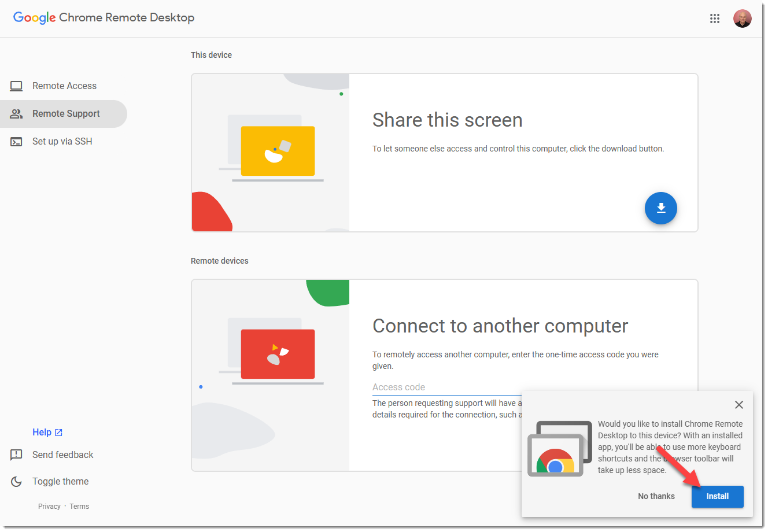Click the Chrome Remote Desktop app icon
The image size is (768, 532).
point(560,449)
